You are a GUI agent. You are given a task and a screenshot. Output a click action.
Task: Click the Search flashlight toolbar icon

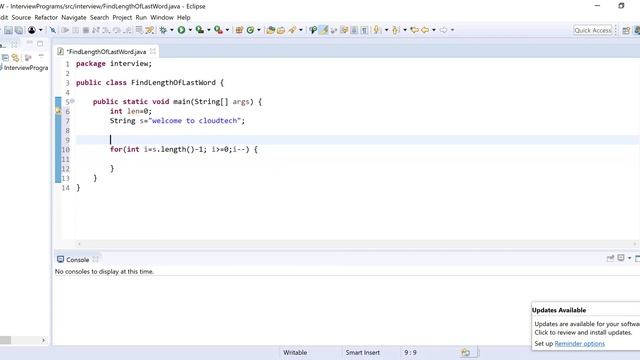point(292,30)
